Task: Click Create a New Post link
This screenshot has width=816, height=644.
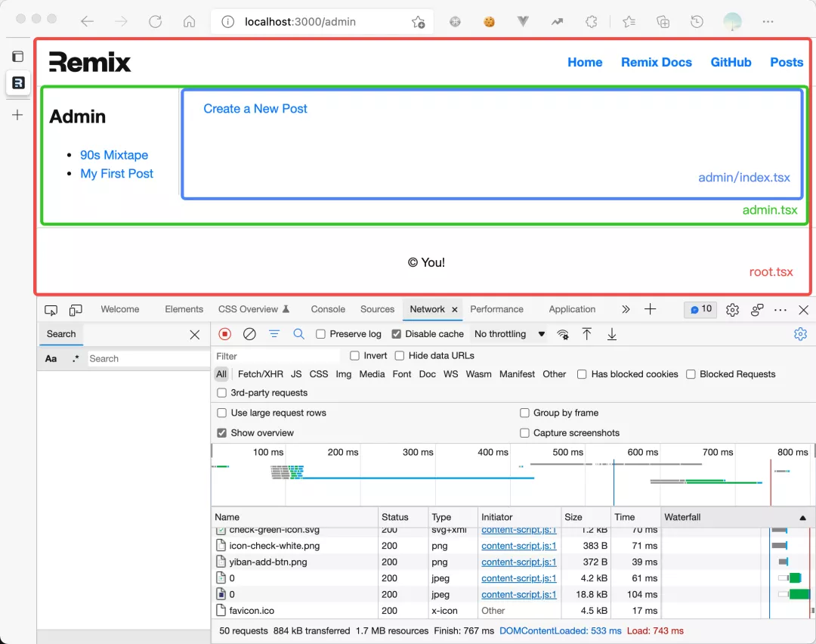Action: tap(255, 109)
